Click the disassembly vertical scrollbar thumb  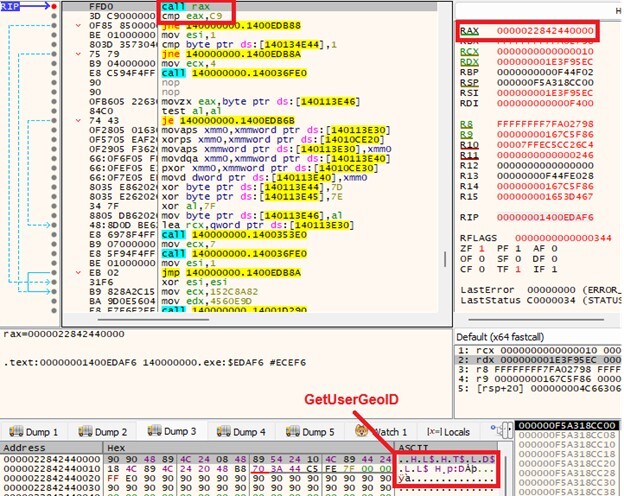coord(445,259)
